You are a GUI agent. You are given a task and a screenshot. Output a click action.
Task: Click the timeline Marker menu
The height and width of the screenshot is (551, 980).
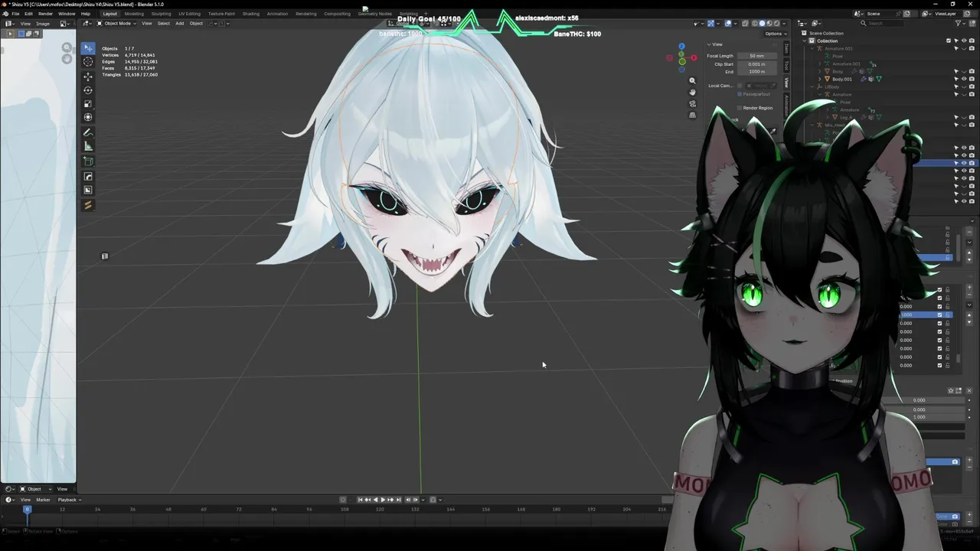click(x=43, y=500)
